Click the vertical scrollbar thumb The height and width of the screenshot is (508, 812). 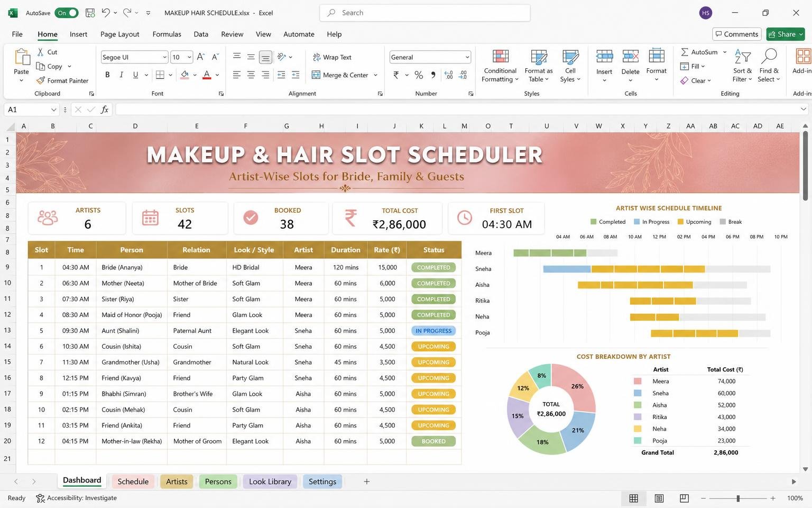805,166
